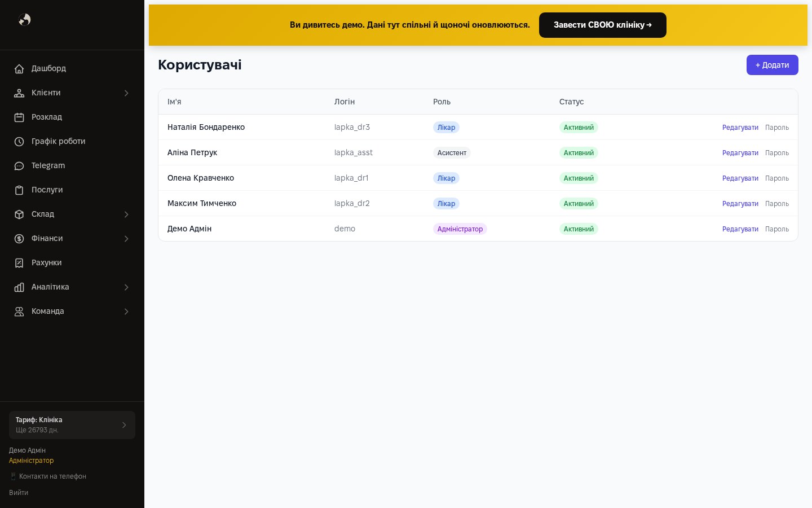Click the Рахунки receipt icon
The height and width of the screenshot is (508, 812).
(19, 263)
